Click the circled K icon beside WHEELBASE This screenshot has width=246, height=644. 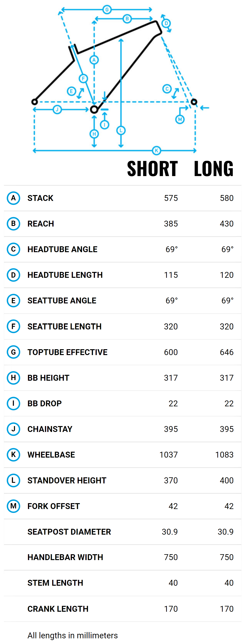[13, 454]
